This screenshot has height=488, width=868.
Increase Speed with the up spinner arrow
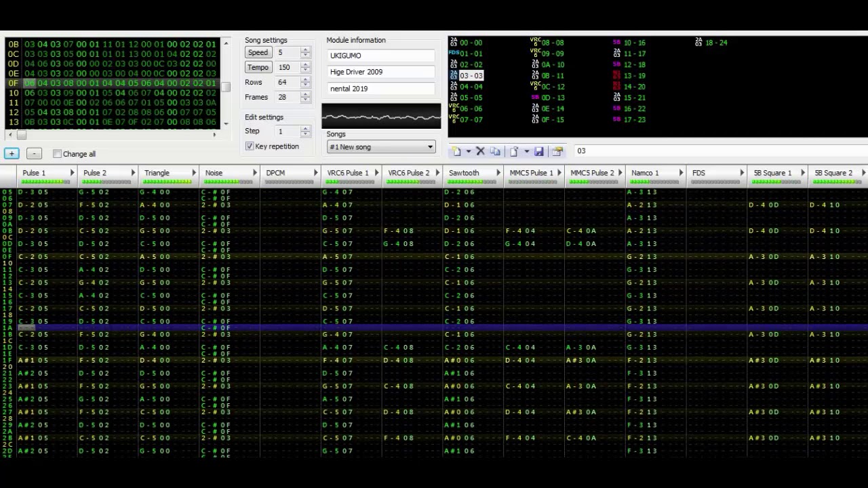pyautogui.click(x=305, y=49)
